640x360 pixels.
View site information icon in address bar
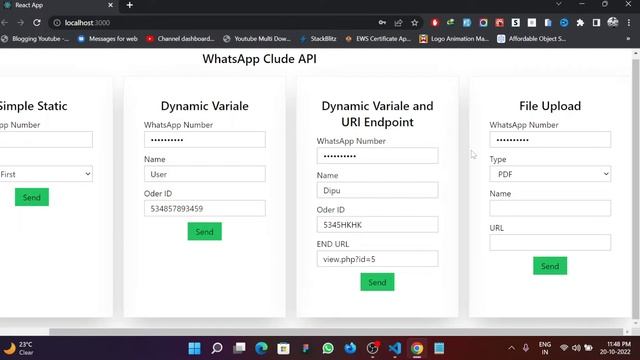[57, 23]
